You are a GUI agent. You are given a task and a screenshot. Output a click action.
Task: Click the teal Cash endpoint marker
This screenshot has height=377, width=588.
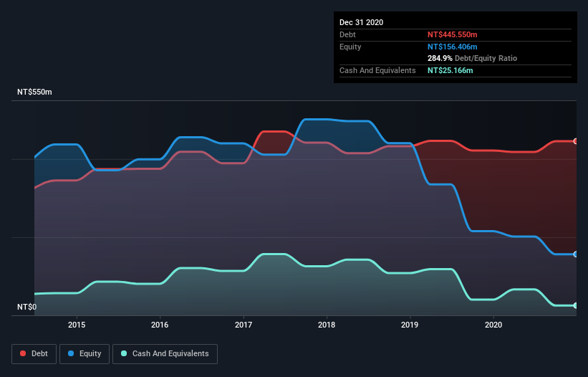576,306
